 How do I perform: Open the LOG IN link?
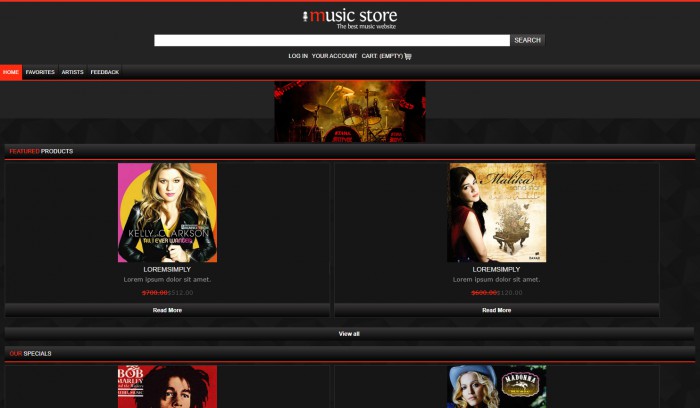tap(298, 56)
